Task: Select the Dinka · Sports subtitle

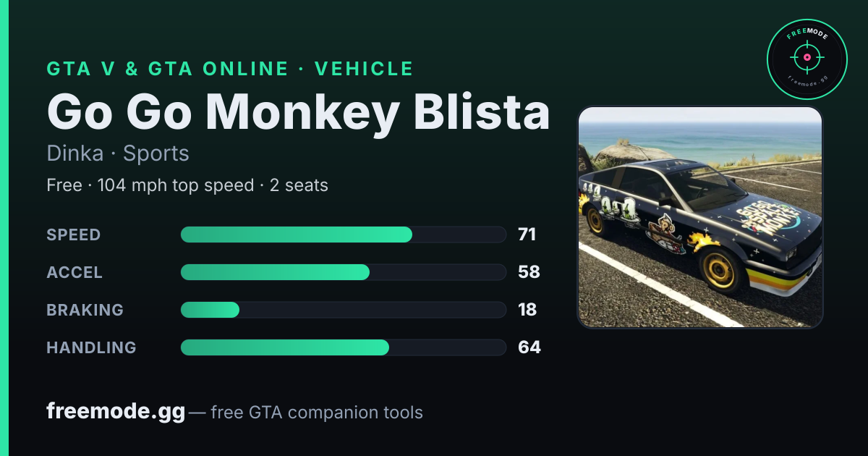Action: 118,153
